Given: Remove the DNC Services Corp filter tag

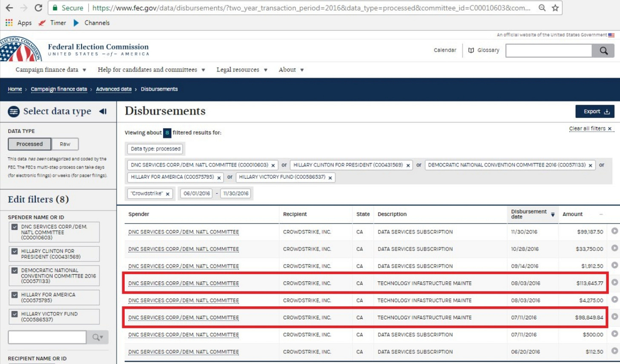Looking at the screenshot, I should coord(273,165).
